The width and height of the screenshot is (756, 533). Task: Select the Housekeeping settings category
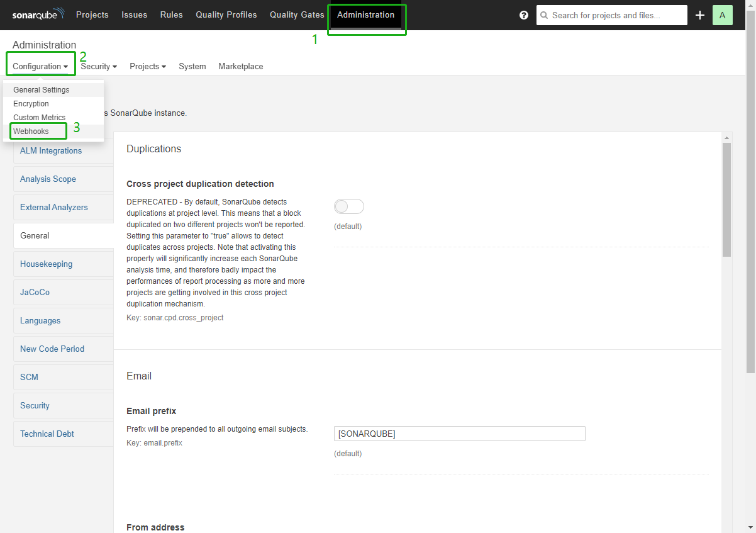coord(47,264)
